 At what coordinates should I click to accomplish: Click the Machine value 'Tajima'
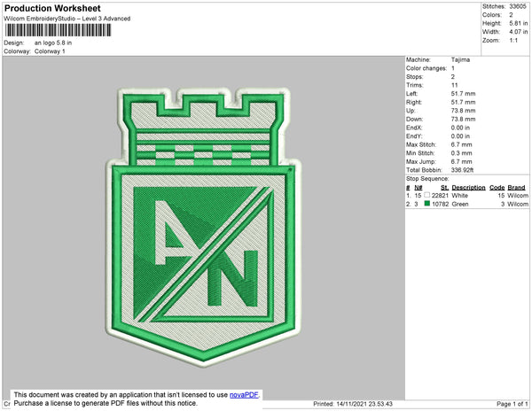(460, 59)
